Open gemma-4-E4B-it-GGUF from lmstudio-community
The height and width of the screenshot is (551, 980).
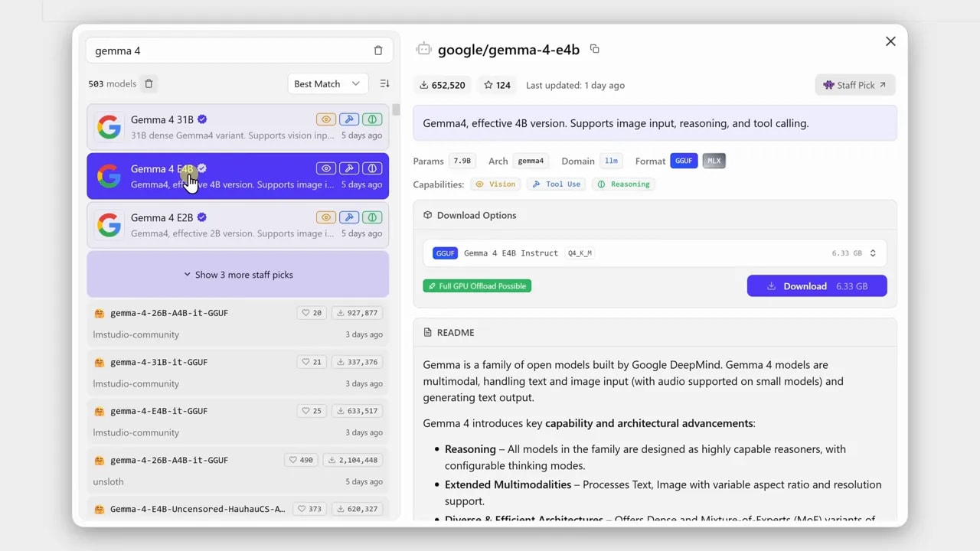(x=238, y=421)
